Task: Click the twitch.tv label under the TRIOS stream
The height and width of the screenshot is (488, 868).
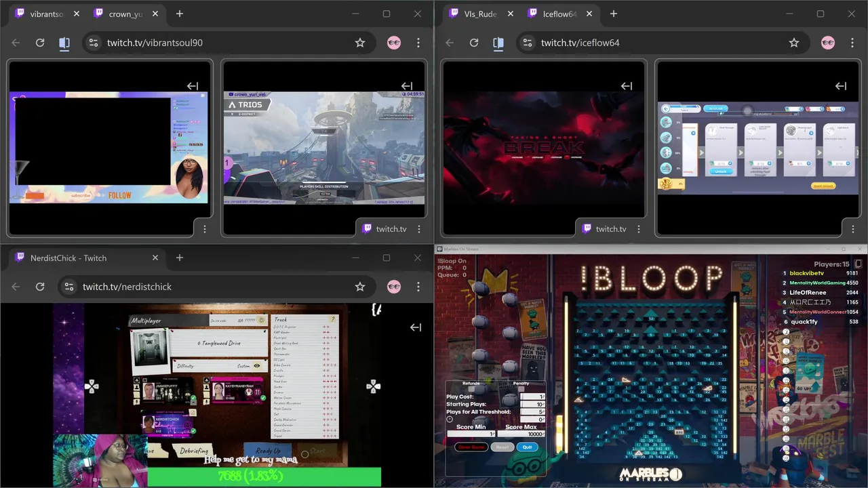Action: [x=391, y=229]
